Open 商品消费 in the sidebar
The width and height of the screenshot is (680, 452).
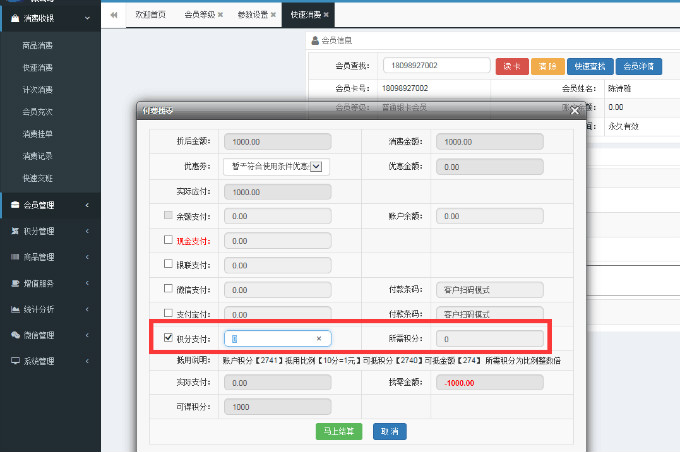click(38, 46)
